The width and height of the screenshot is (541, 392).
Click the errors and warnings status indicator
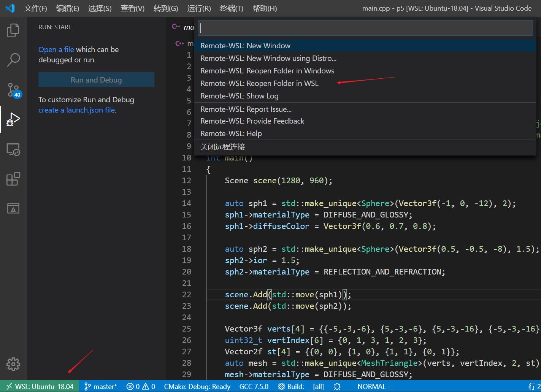141,386
